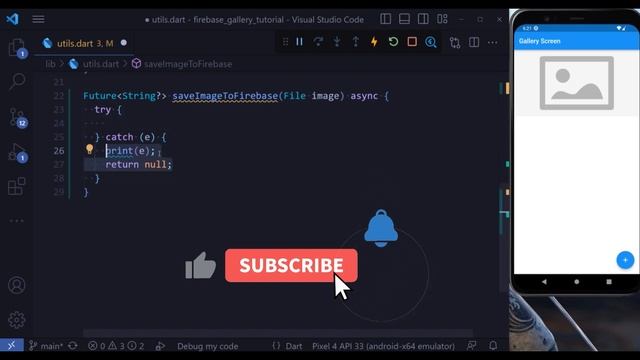Synchronize changes icon in status bar
The width and height of the screenshot is (640, 360).
point(73,346)
